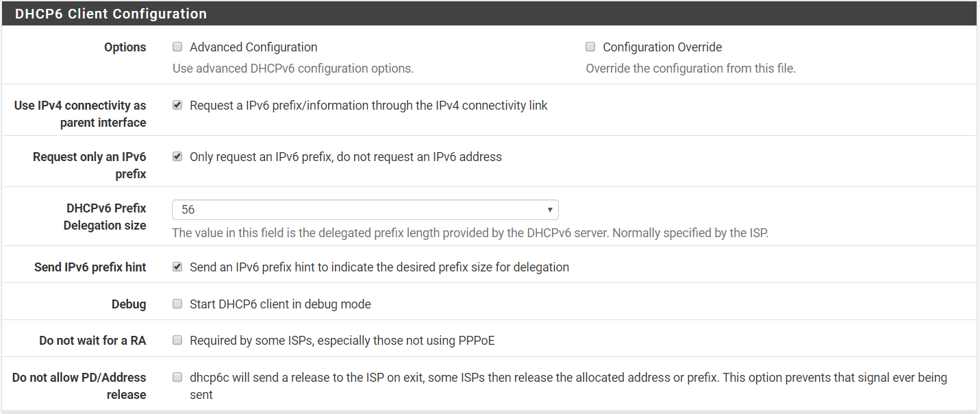Viewport: 980px width, 414px height.
Task: Open the DHCPv6 Prefix Delegation size dropdown
Action: tap(365, 210)
